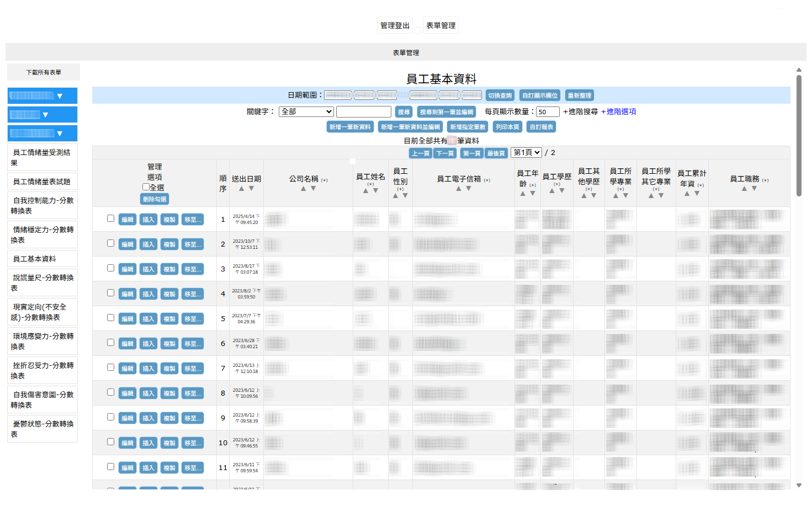Check the checkbox for row 11

click(110, 467)
